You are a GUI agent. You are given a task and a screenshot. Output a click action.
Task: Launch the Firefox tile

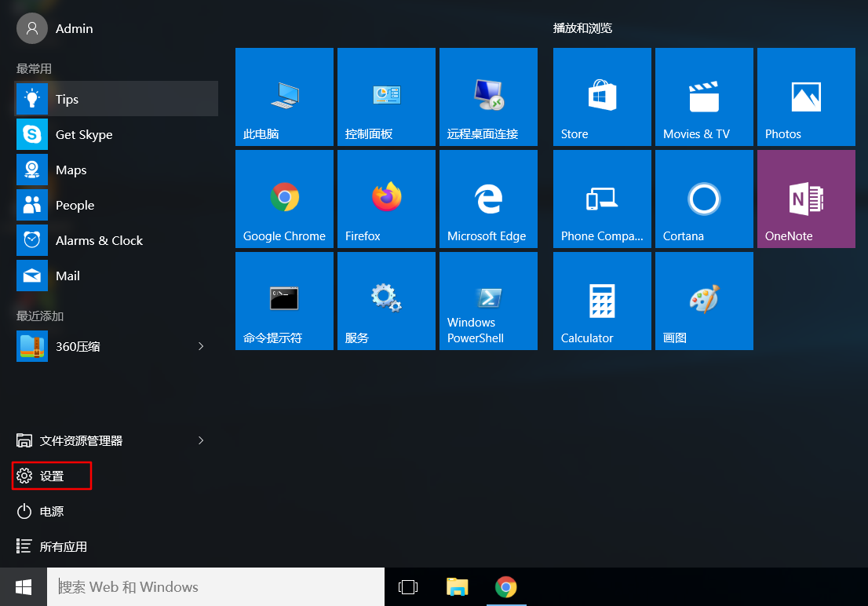(386, 199)
